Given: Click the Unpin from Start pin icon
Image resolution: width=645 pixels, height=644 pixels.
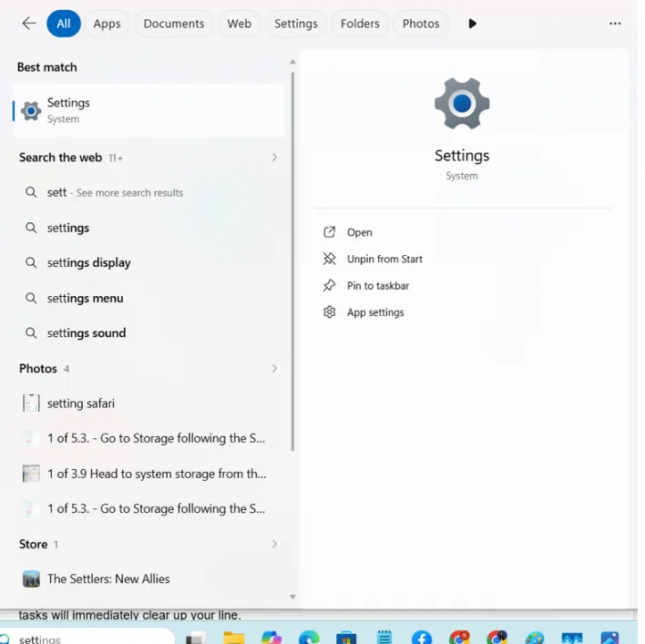Looking at the screenshot, I should (x=329, y=259).
